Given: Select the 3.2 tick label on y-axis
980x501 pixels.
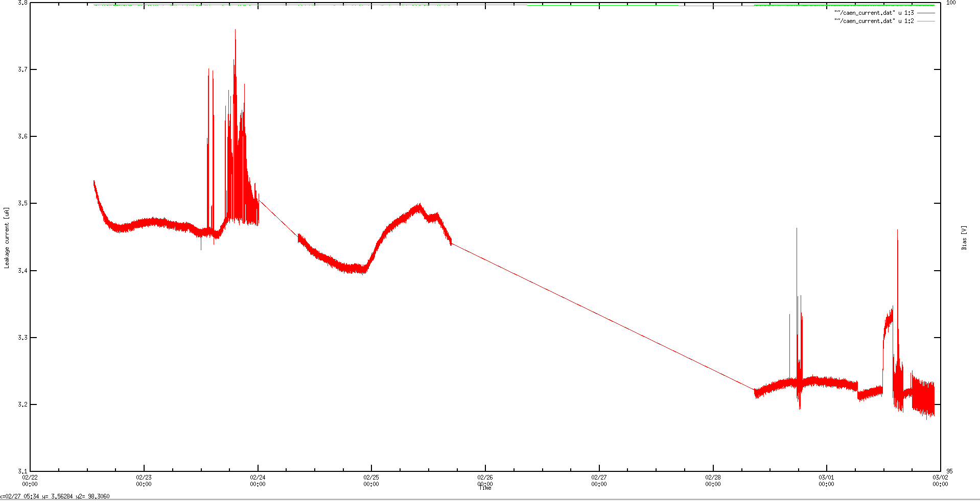Looking at the screenshot, I should 23,404.
